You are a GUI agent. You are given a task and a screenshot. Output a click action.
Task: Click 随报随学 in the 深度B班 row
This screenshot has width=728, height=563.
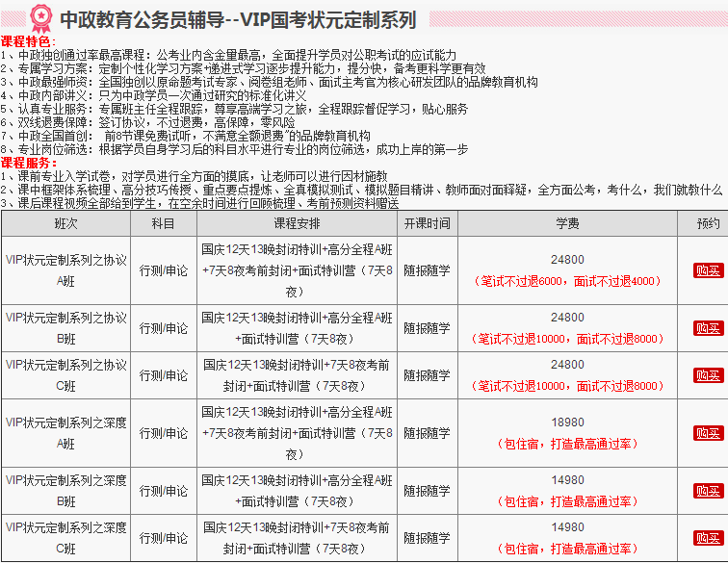pos(428,491)
